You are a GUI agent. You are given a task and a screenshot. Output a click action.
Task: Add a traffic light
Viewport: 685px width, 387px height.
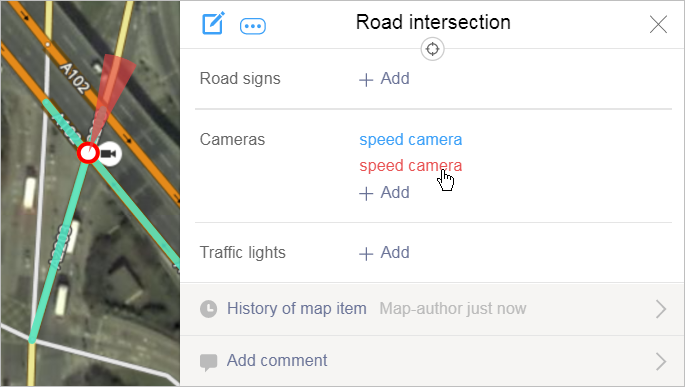point(384,252)
